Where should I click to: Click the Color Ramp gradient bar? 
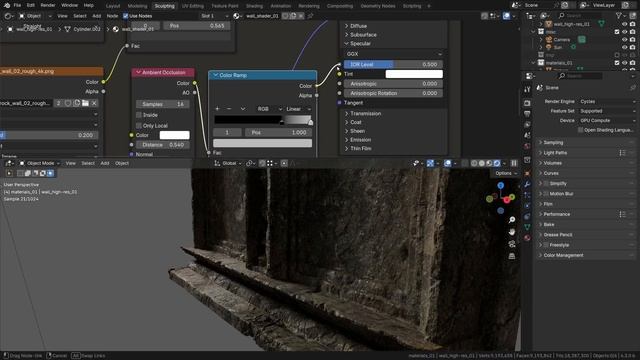pyautogui.click(x=262, y=120)
